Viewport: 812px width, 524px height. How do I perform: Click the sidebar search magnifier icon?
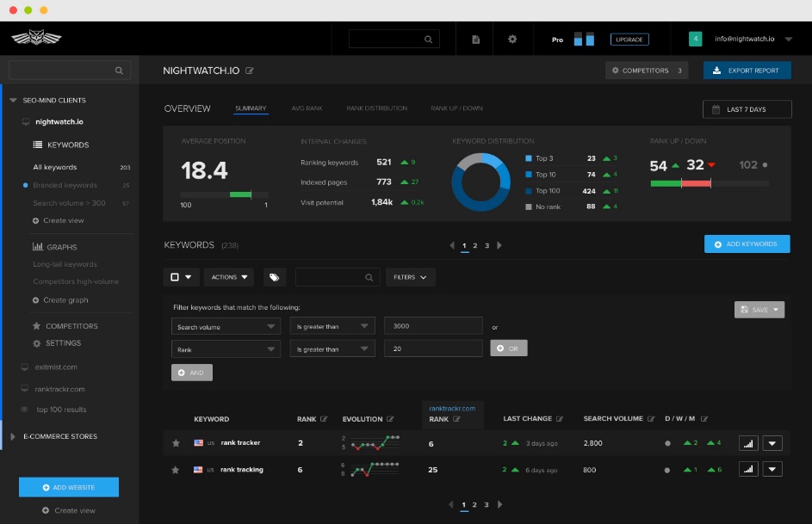tap(119, 71)
